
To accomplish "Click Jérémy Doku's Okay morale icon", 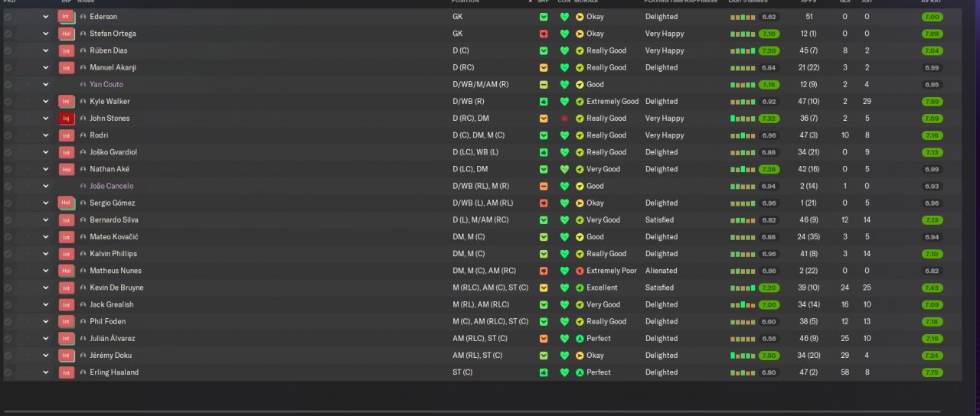I will pos(580,356).
